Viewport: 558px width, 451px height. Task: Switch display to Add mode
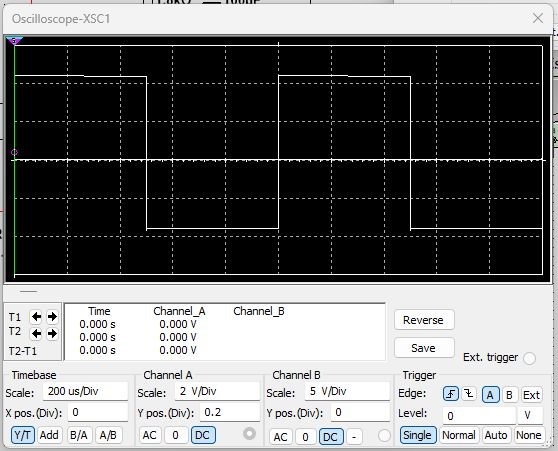[49, 435]
